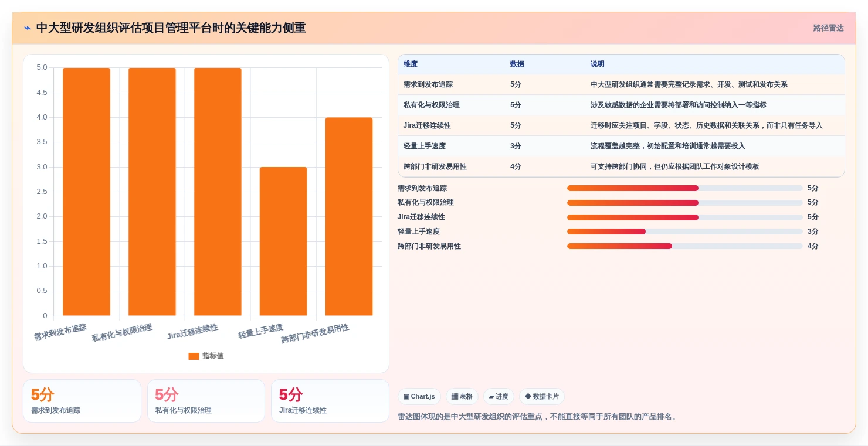Click the Jira迁移连续性 bar in the chart
This screenshot has height=446, width=868.
[218, 192]
